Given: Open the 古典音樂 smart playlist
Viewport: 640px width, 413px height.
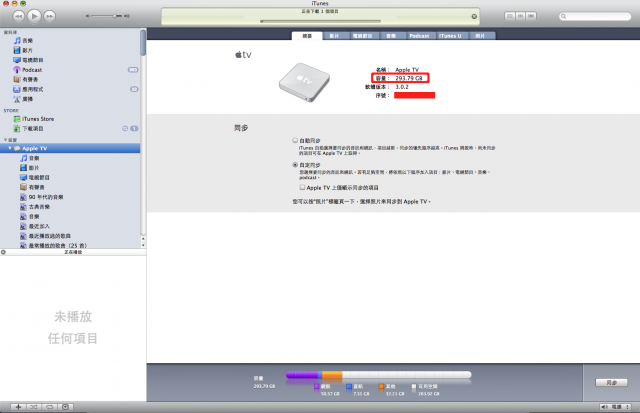Looking at the screenshot, I should click(x=35, y=206).
